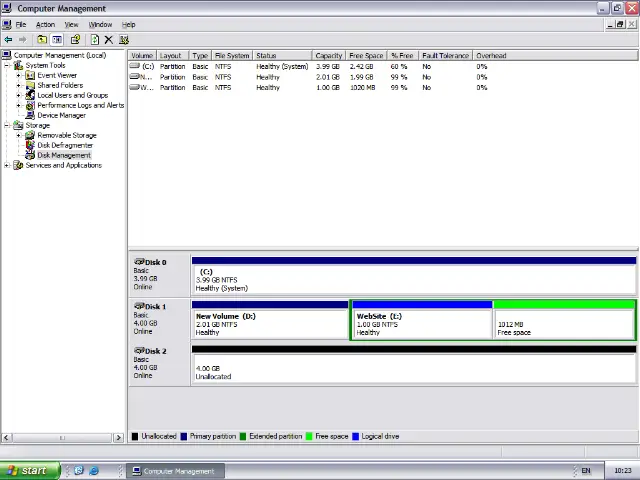The image size is (640, 480).
Task: Click the Device Manager icon
Action: click(x=30, y=115)
